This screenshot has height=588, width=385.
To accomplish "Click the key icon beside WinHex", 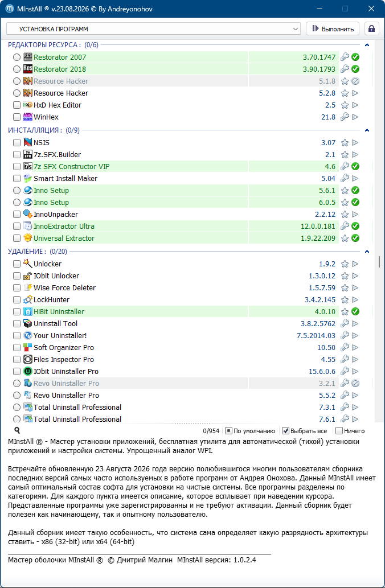I will 345,117.
